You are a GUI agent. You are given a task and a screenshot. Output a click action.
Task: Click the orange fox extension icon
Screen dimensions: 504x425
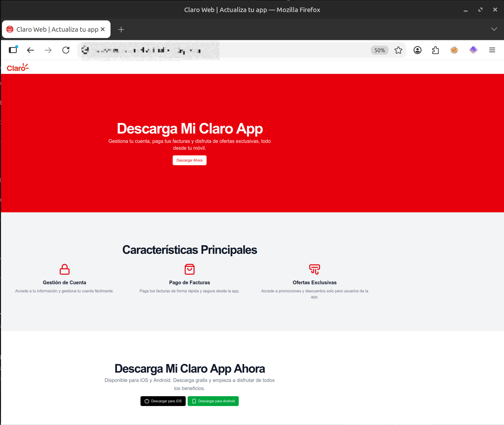point(454,50)
